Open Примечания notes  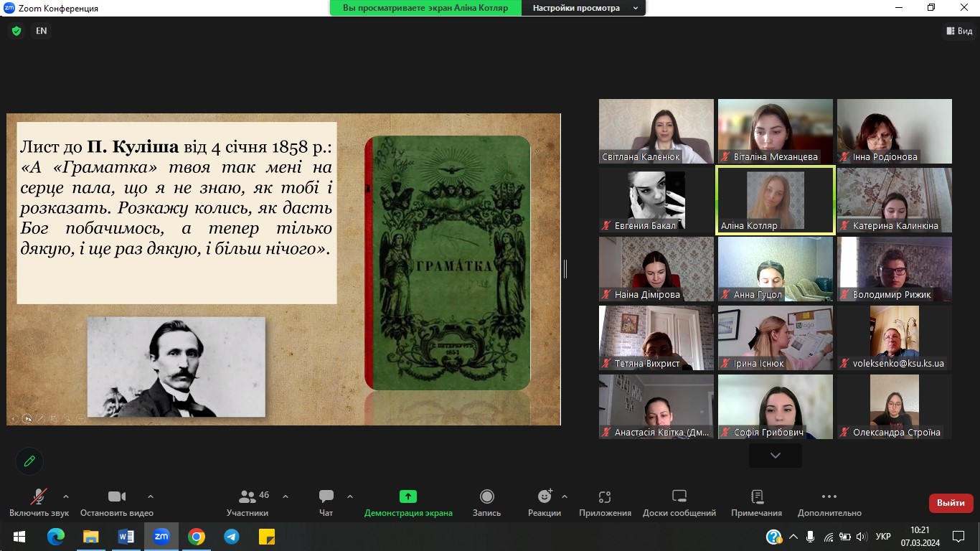click(x=756, y=503)
